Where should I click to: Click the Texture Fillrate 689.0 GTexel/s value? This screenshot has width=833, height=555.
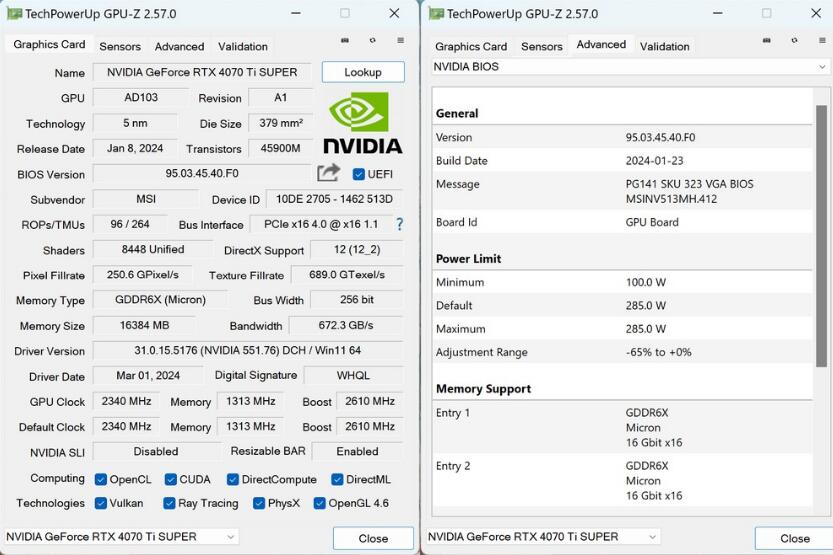pos(347,275)
